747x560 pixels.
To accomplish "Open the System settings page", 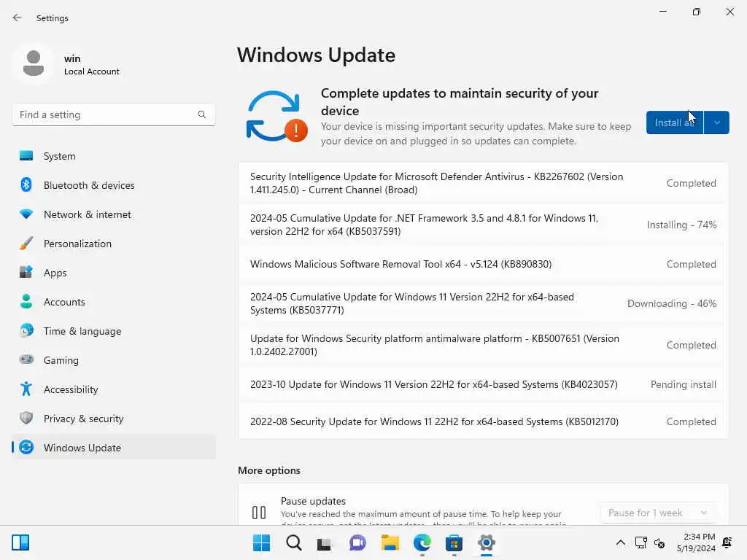I will tap(113, 156).
